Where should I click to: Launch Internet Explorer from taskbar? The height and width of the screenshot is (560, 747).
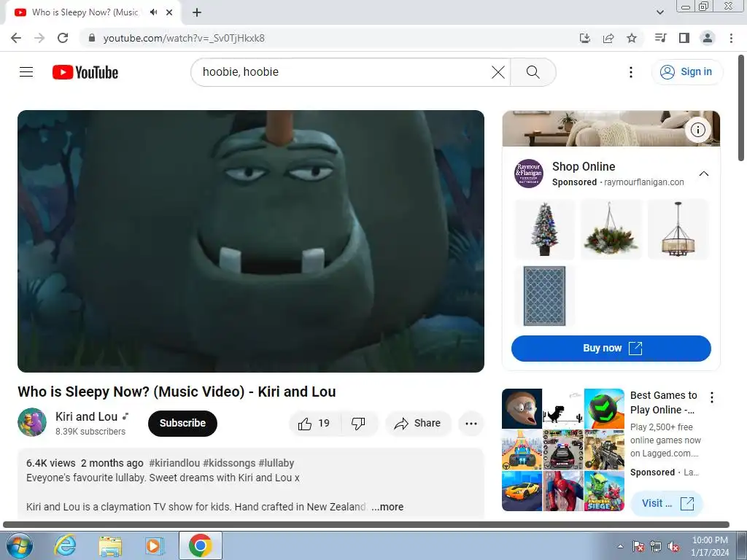(65, 545)
